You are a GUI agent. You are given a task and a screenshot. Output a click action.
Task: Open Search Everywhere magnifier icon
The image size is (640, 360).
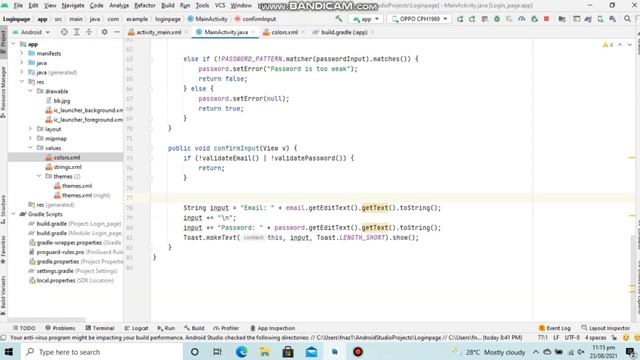pos(627,19)
